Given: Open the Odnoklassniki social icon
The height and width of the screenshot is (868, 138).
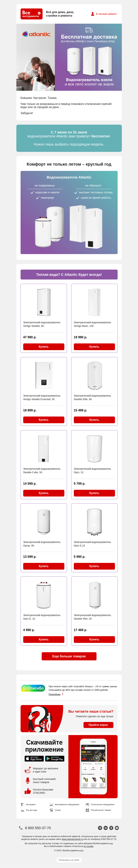Looking at the screenshot, I should pos(111,828).
